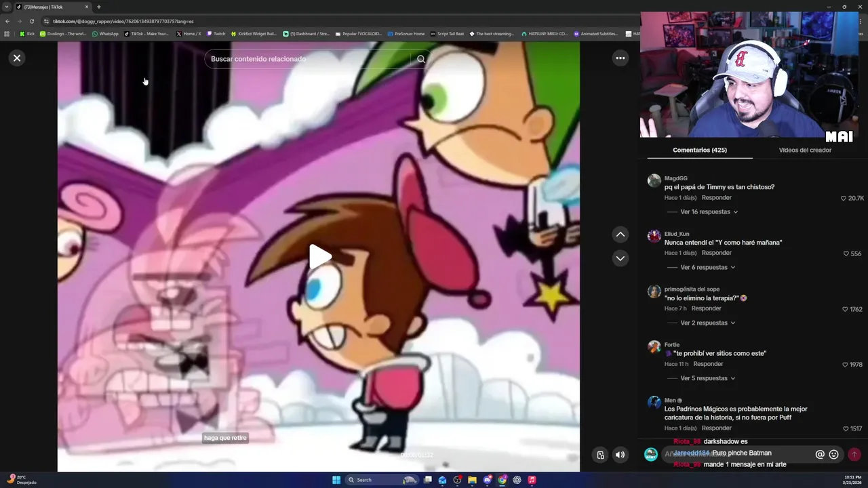Play the video with center play button
868x488 pixels.
point(320,256)
